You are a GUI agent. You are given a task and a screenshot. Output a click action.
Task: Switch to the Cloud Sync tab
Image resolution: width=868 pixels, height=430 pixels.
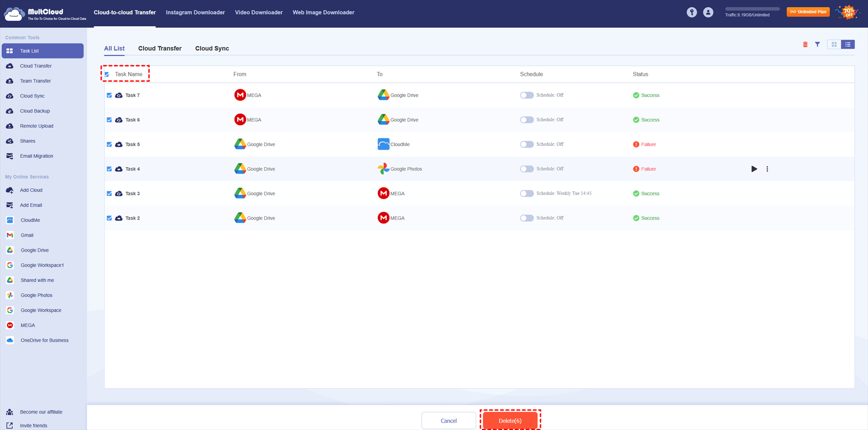[x=212, y=48]
